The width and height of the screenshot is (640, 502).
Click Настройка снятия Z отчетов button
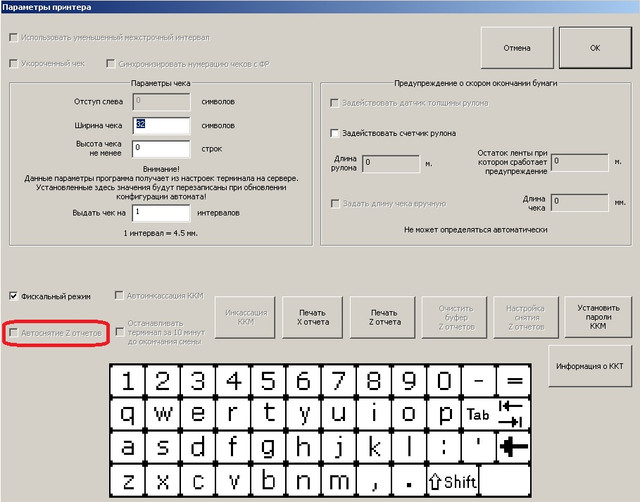(526, 317)
